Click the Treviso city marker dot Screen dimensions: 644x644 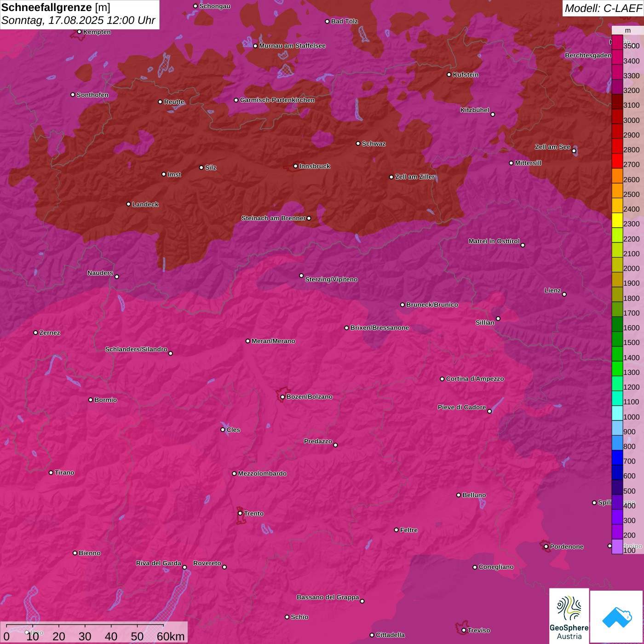464,631
